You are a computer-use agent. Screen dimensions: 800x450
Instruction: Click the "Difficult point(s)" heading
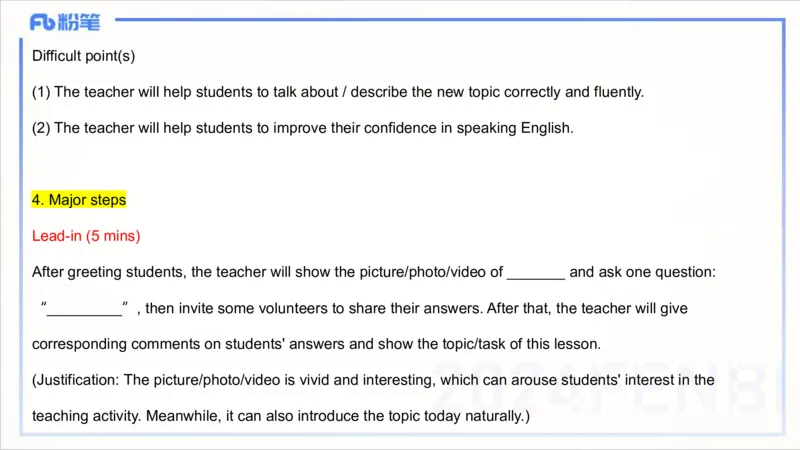click(x=83, y=56)
